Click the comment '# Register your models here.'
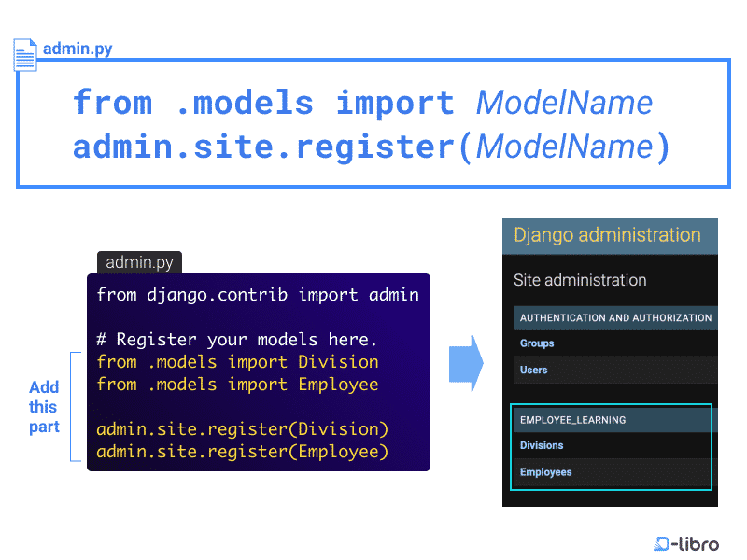Screen dimensions: 747x560 [237, 340]
